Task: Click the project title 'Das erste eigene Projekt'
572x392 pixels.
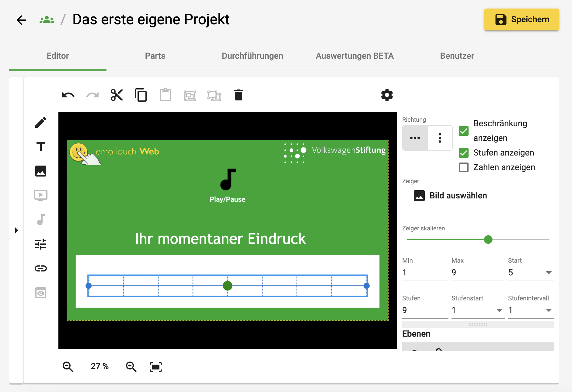Action: pos(151,19)
